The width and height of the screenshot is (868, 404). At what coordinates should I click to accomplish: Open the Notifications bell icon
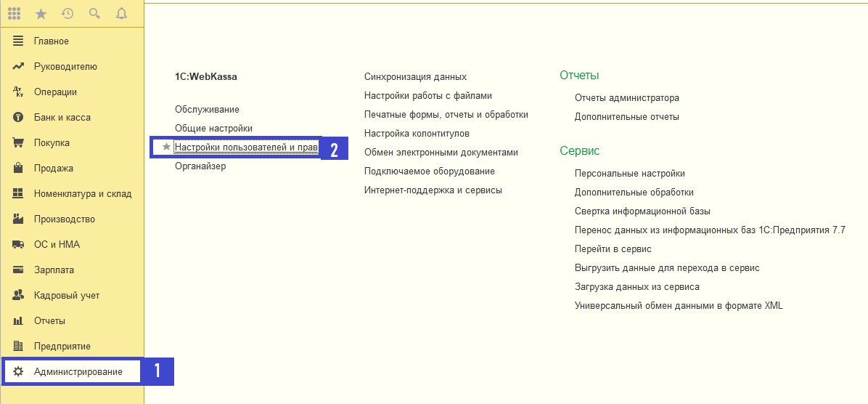coord(121,14)
